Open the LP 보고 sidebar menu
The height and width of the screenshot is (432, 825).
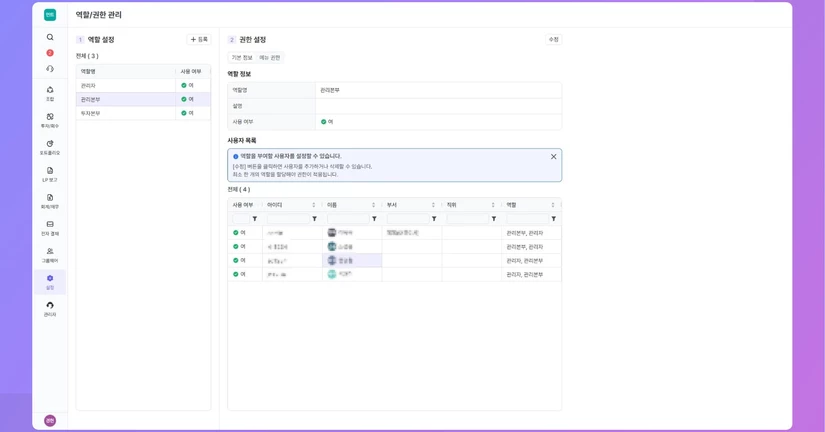50,174
